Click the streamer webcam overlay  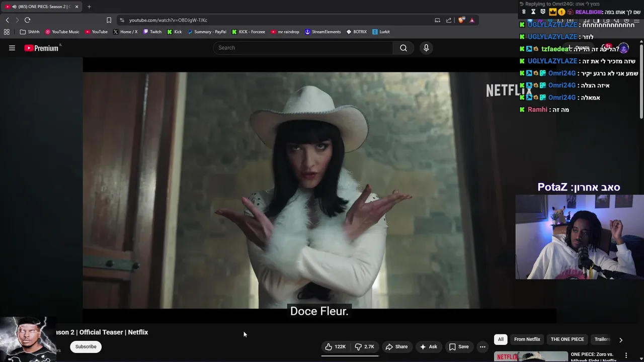coord(580,237)
